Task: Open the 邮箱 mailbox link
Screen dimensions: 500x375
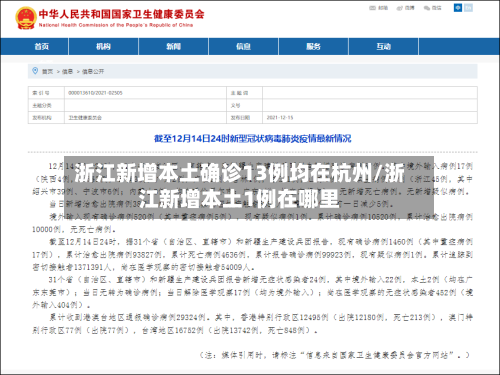Action: tap(378, 8)
